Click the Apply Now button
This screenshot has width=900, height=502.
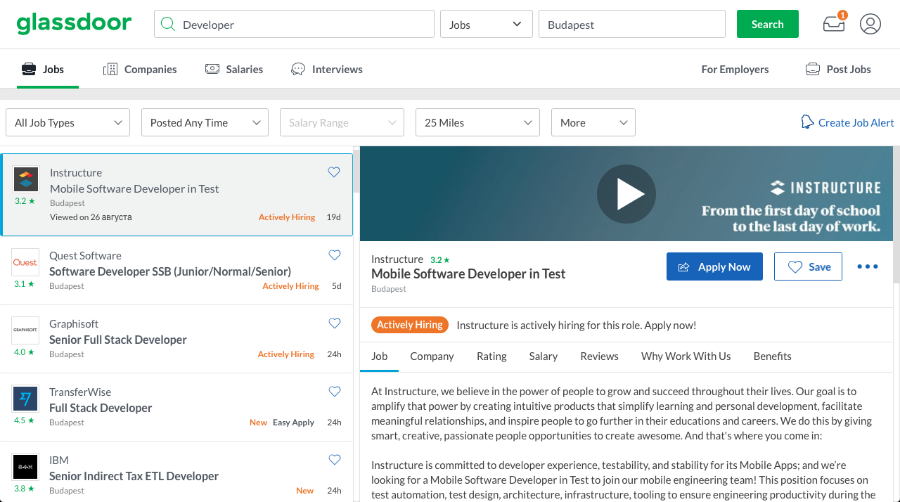(x=715, y=266)
